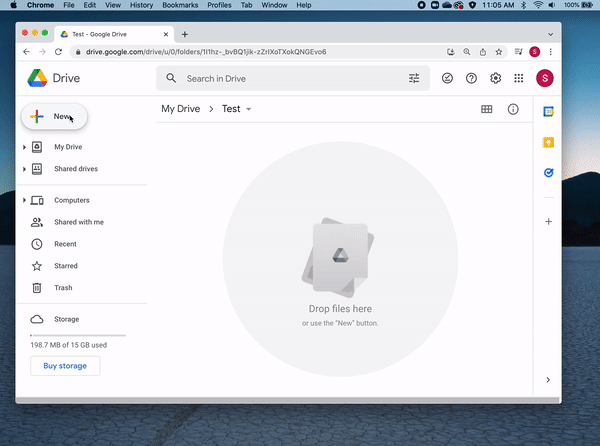Open the Recent files list
Image resolution: width=600 pixels, height=446 pixels.
pos(65,244)
